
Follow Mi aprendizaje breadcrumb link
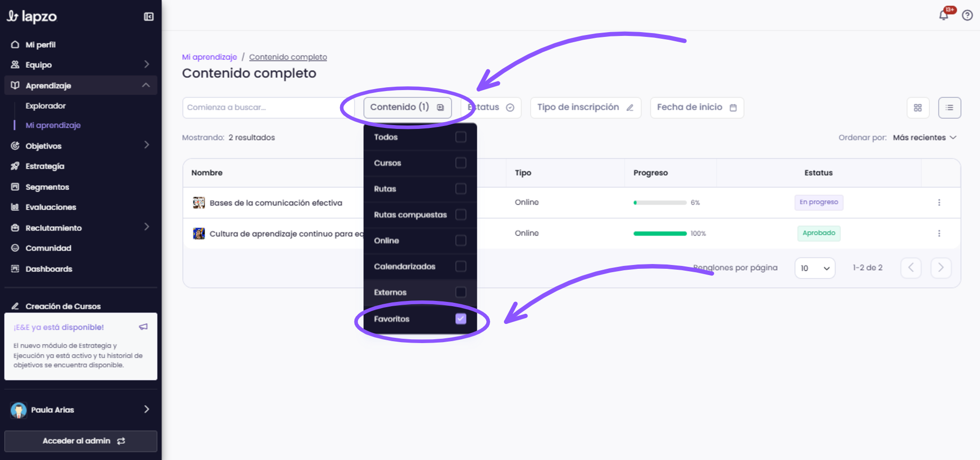pos(209,57)
